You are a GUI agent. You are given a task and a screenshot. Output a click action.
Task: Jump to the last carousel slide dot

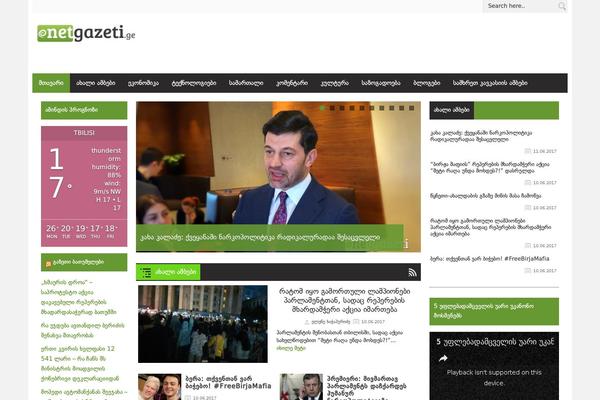coord(412,108)
